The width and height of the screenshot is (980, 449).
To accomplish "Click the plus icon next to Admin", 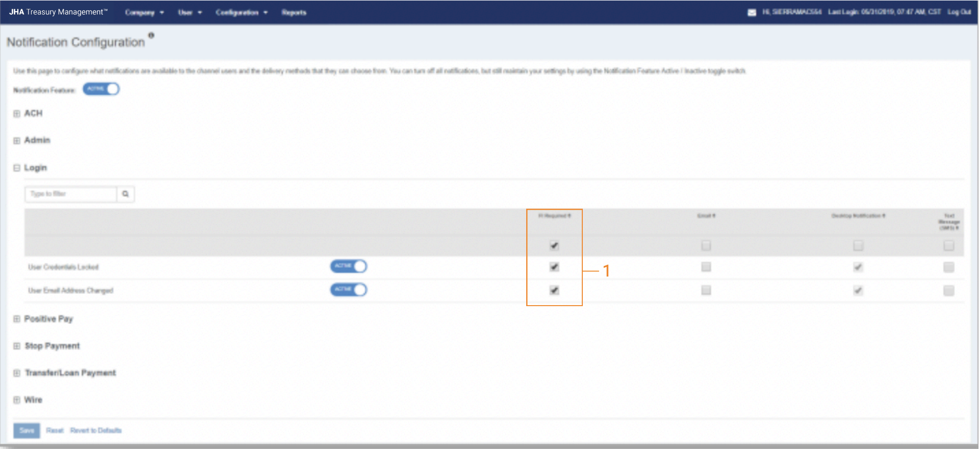I will (17, 140).
